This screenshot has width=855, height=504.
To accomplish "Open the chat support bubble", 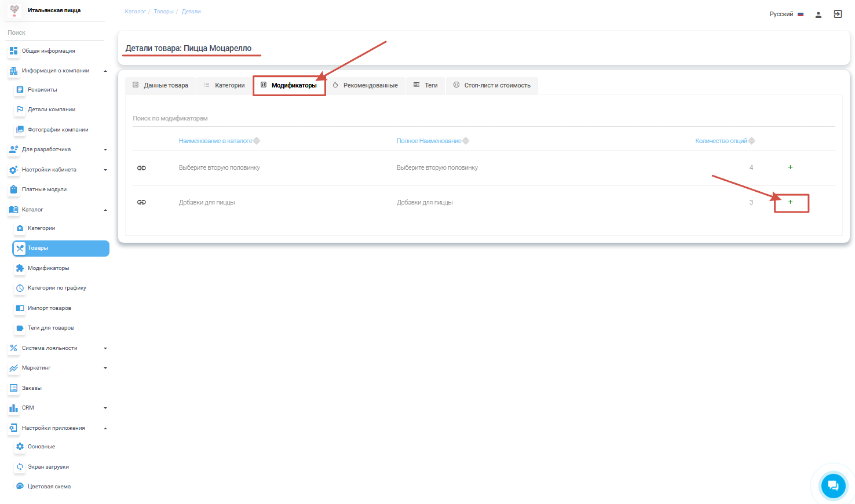I will point(833,485).
